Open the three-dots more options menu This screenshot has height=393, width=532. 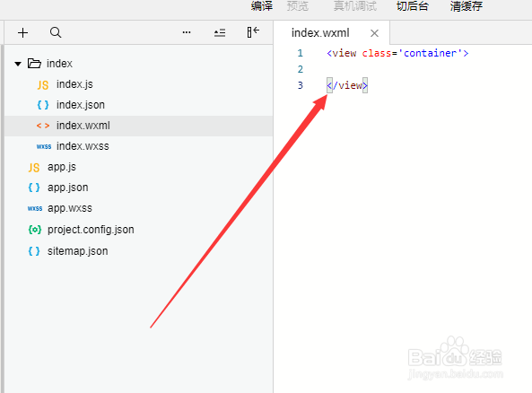187,32
